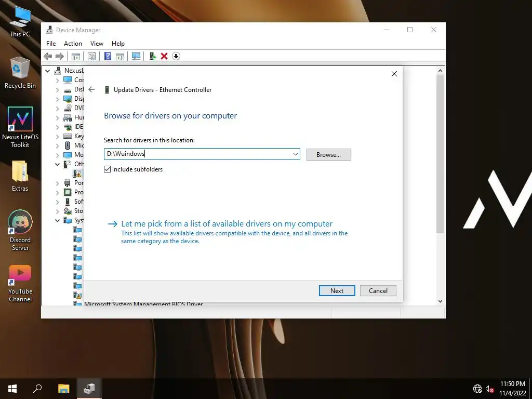
Task: Select the Discord Server desktop shortcut
Action: (x=20, y=230)
